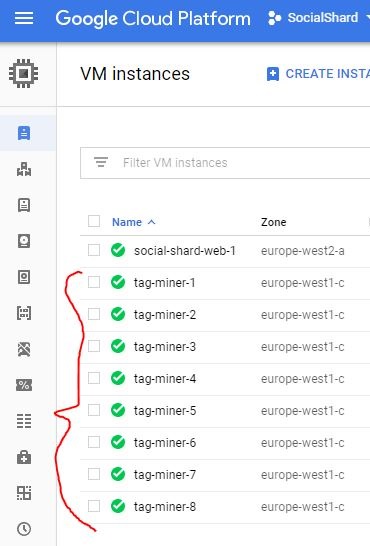Open Images sidebar icon with brackets
The width and height of the screenshot is (370, 546).
24,313
